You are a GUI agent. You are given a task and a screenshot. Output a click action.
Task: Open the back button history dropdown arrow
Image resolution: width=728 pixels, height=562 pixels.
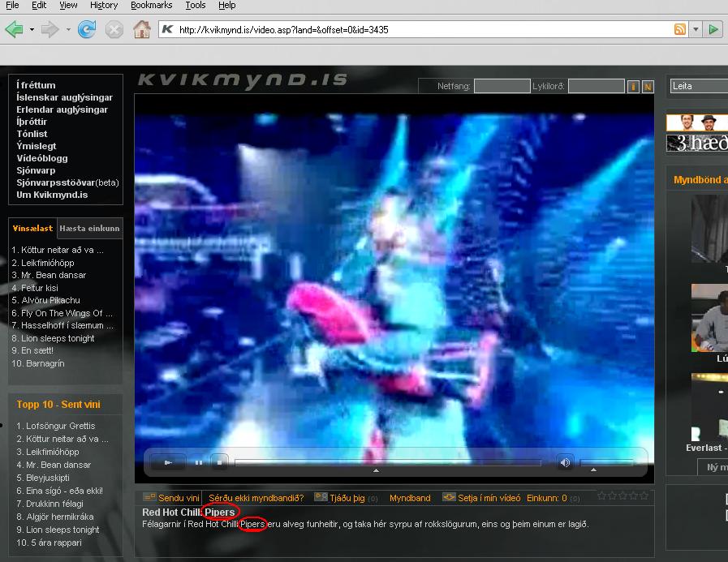click(32, 30)
